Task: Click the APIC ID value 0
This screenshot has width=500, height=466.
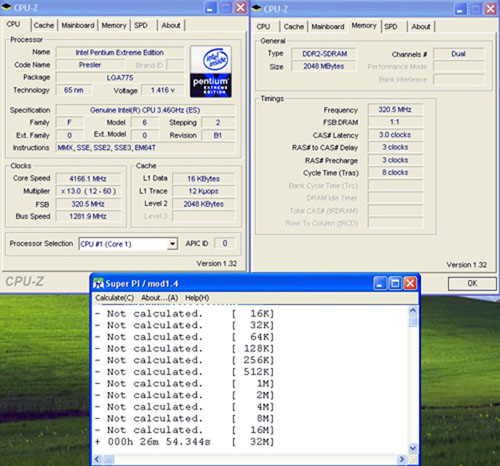Action: (225, 244)
